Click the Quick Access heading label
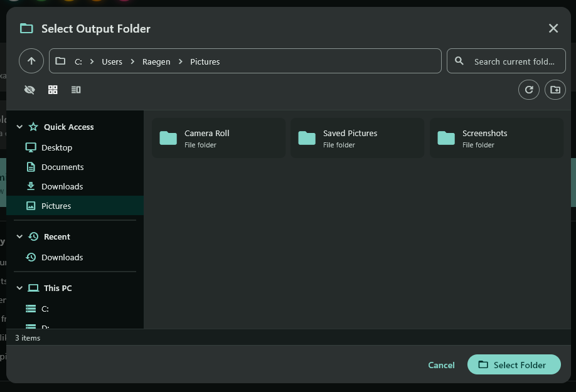The width and height of the screenshot is (576, 392). 68,127
